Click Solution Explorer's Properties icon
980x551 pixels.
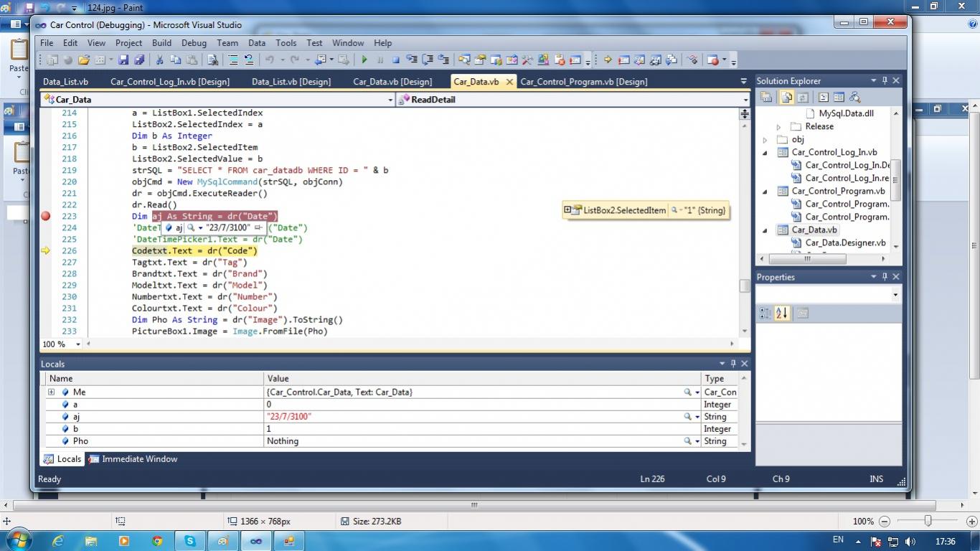coord(766,98)
